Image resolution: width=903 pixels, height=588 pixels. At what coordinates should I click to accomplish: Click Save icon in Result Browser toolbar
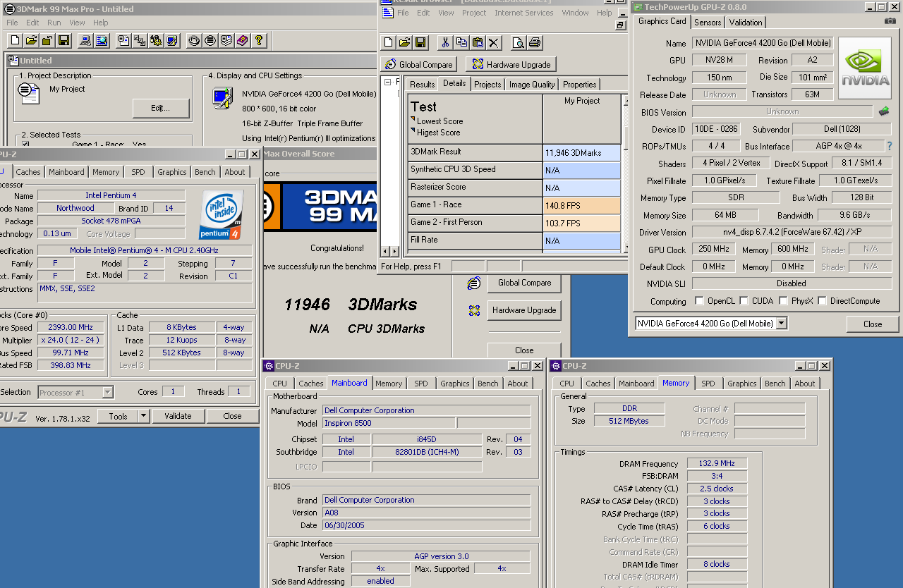coord(421,43)
